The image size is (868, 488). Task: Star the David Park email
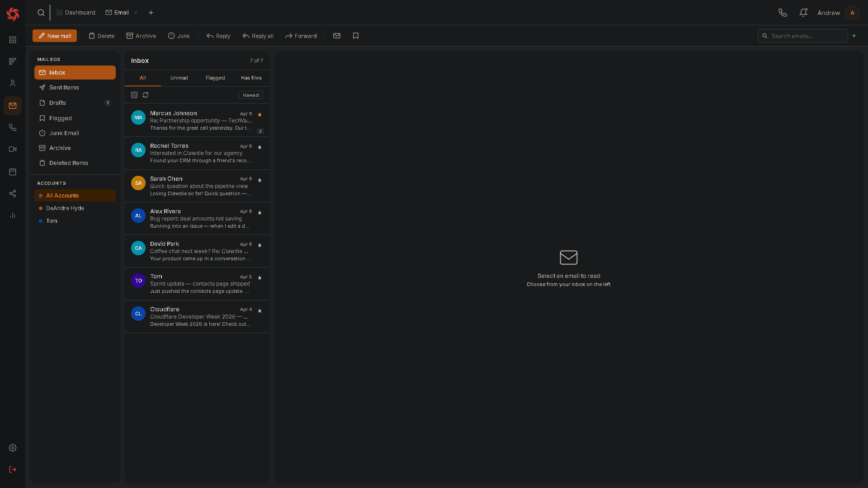[259, 245]
